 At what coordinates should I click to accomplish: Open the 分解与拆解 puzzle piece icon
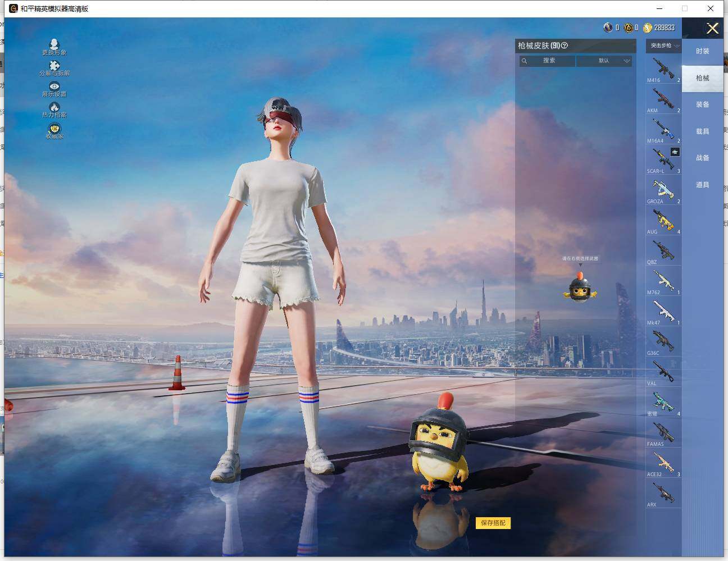pos(54,66)
